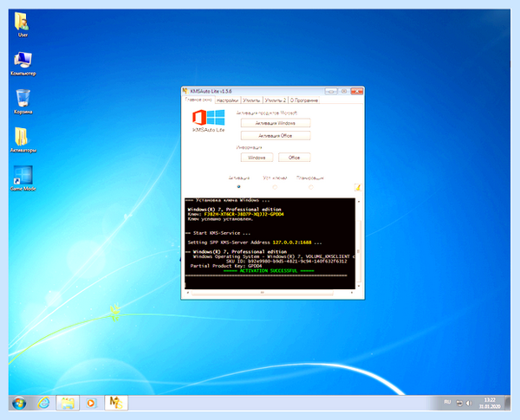
Task: Select the Активация radio button
Action: (x=239, y=187)
